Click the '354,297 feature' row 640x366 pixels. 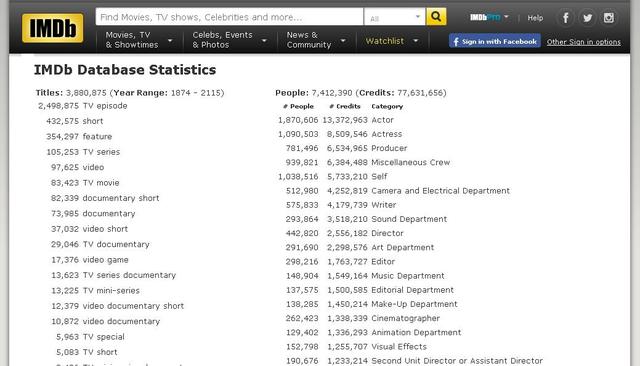[x=79, y=137]
